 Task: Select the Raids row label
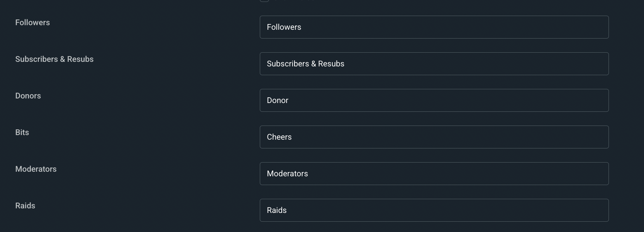25,206
